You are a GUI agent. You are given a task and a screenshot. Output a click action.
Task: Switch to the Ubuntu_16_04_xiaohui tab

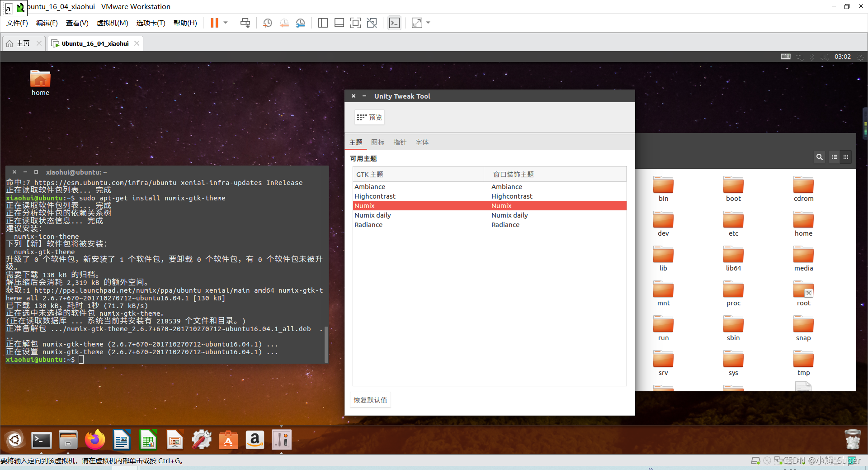[95, 43]
